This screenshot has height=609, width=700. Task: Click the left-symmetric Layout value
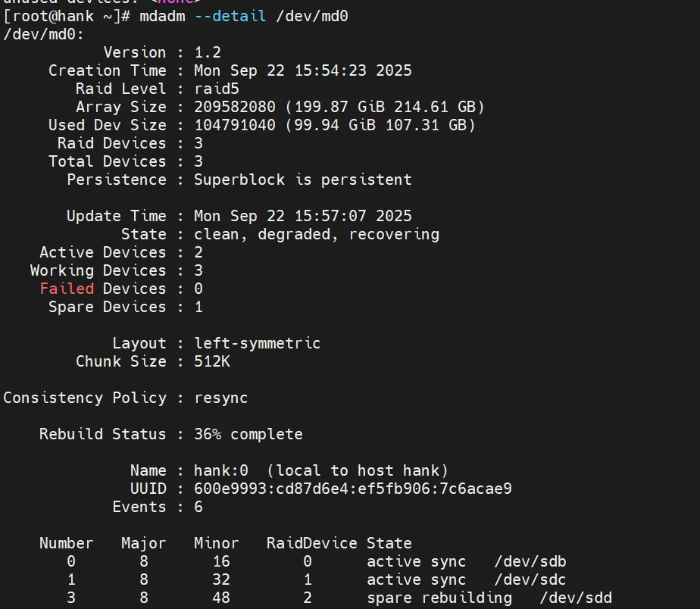[x=258, y=343]
